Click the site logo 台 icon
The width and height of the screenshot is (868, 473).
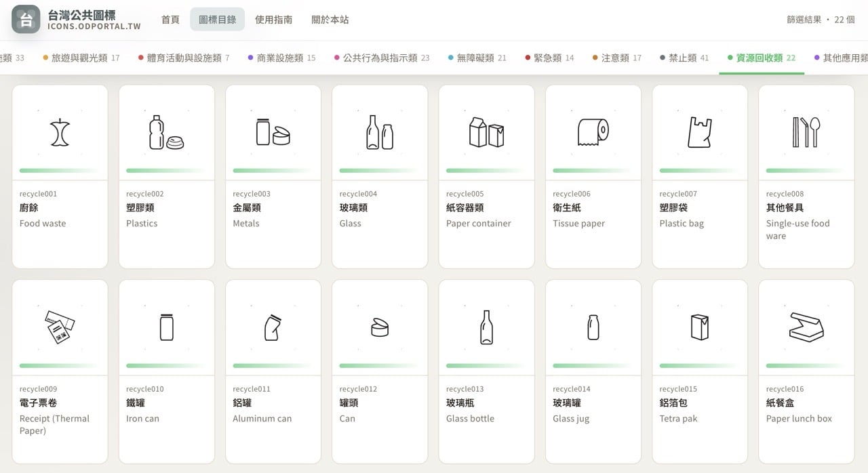(25, 19)
